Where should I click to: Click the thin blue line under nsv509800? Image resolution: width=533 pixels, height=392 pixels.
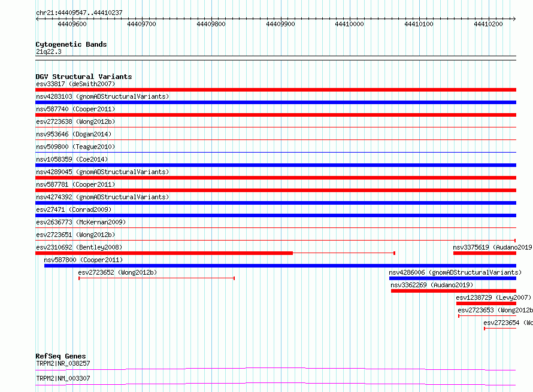point(275,152)
